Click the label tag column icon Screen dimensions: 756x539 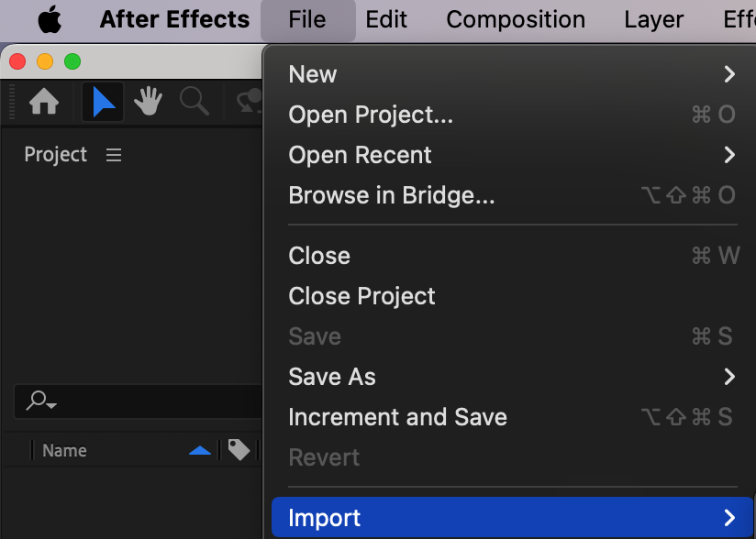coord(239,450)
